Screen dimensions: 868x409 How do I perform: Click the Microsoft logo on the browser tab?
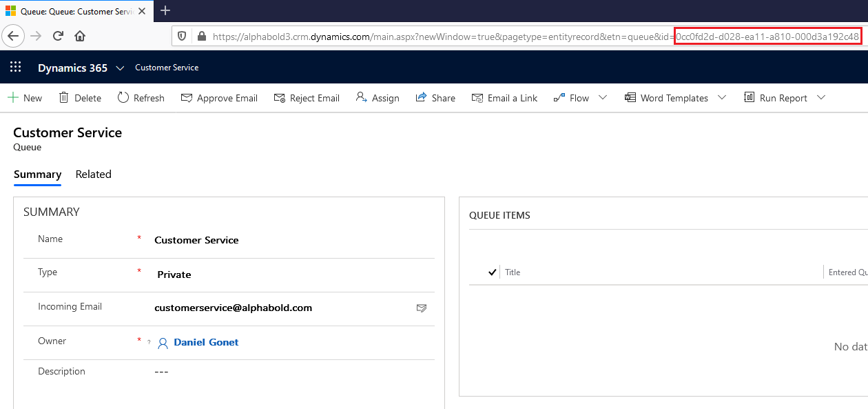pyautogui.click(x=11, y=10)
